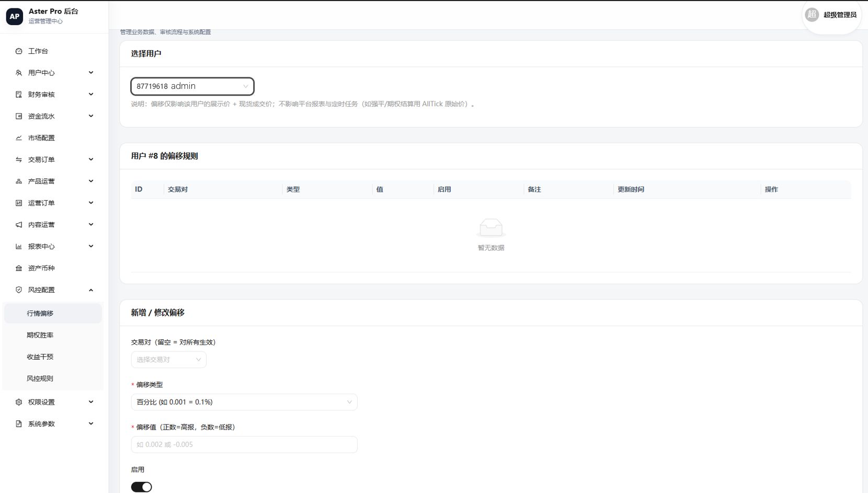Click the AP logo in header
The image size is (868, 493).
15,16
